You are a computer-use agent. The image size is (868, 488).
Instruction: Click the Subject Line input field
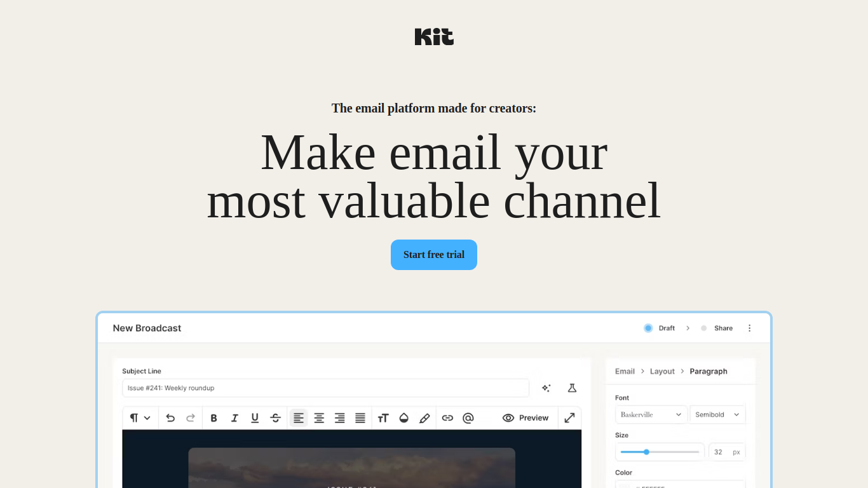click(x=325, y=388)
